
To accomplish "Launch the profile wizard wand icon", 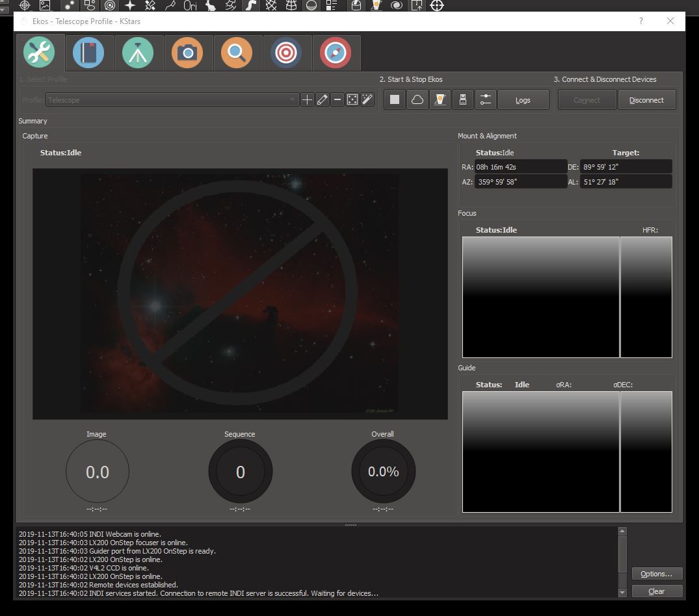I will point(367,100).
